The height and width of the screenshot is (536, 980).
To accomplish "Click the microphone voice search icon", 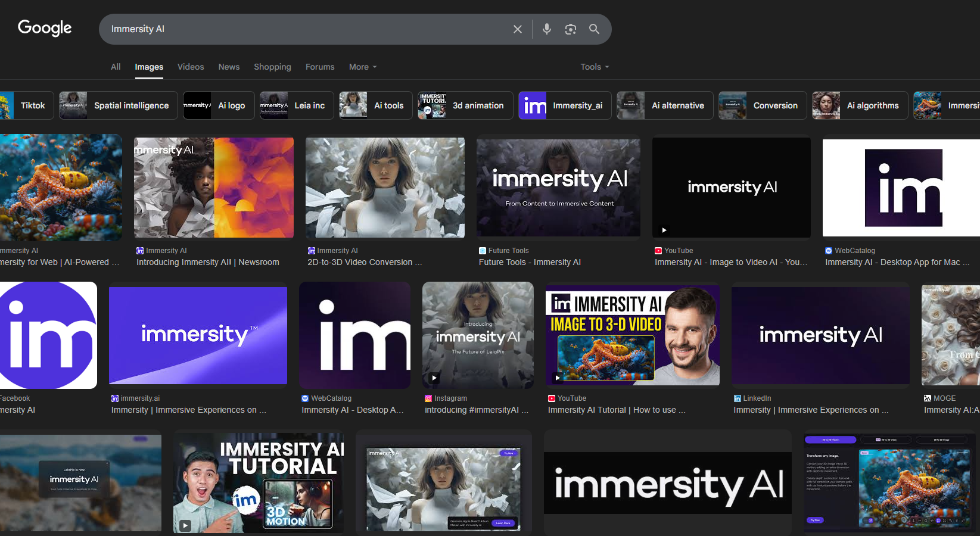I will pyautogui.click(x=546, y=29).
